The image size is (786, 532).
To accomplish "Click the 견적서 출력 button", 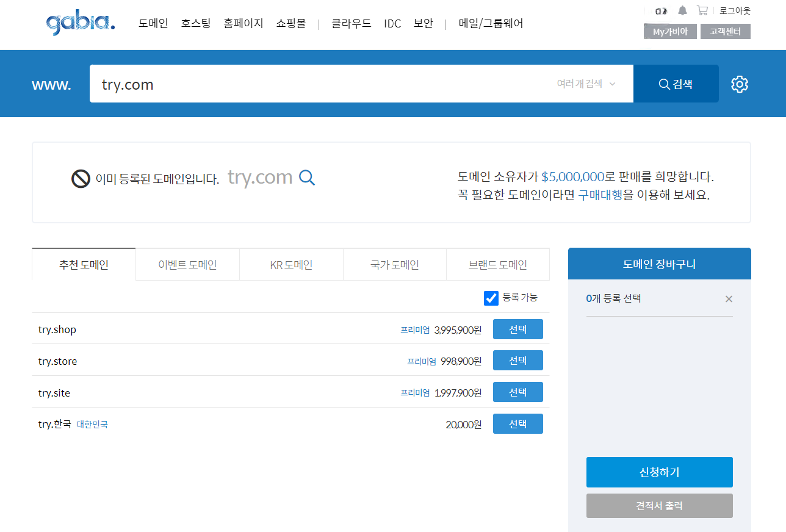I will point(660,506).
